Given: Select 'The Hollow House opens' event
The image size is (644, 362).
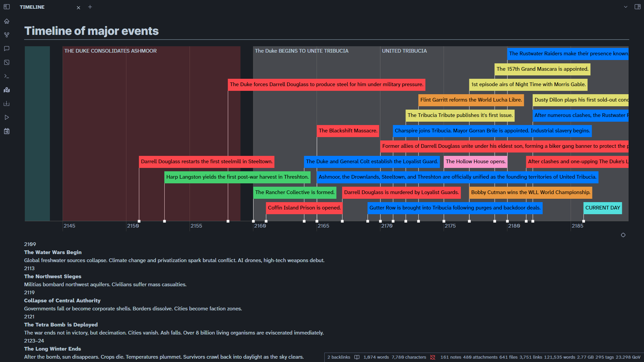Looking at the screenshot, I should tap(476, 162).
